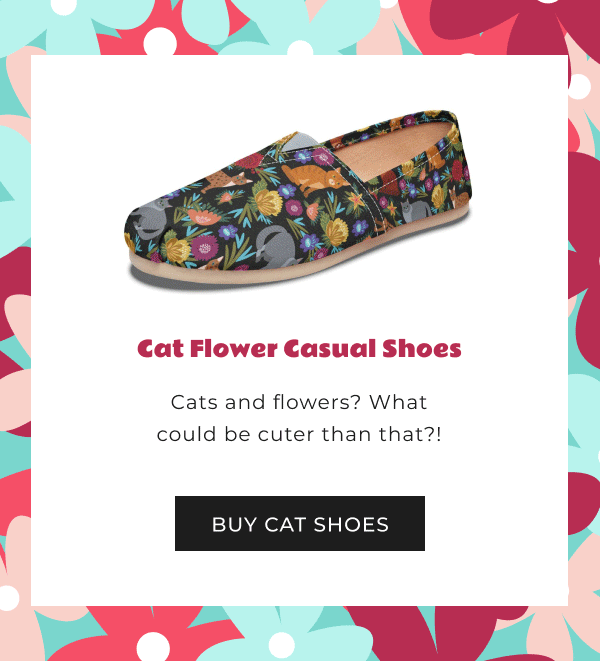Image resolution: width=600 pixels, height=661 pixels.
Task: Click the white flower center at top left
Action: pos(160,42)
